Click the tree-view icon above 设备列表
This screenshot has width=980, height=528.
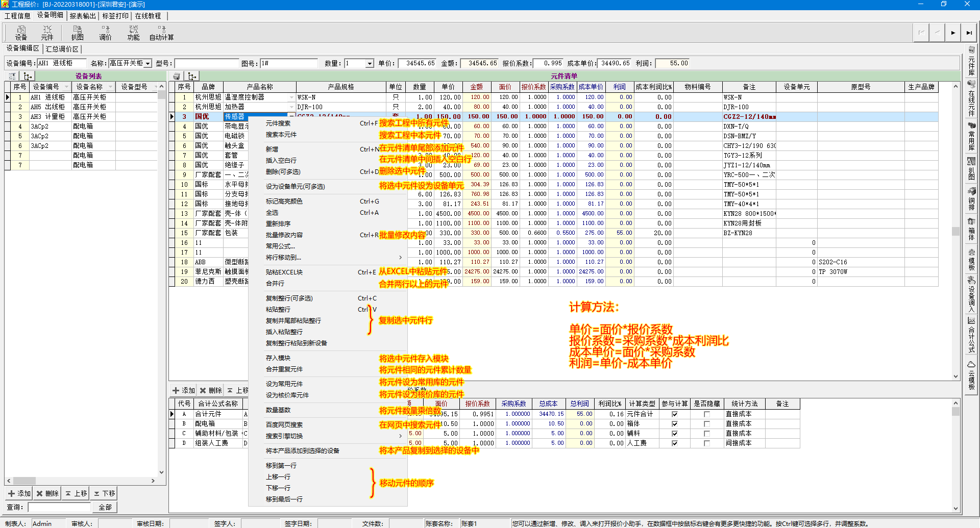[28, 76]
